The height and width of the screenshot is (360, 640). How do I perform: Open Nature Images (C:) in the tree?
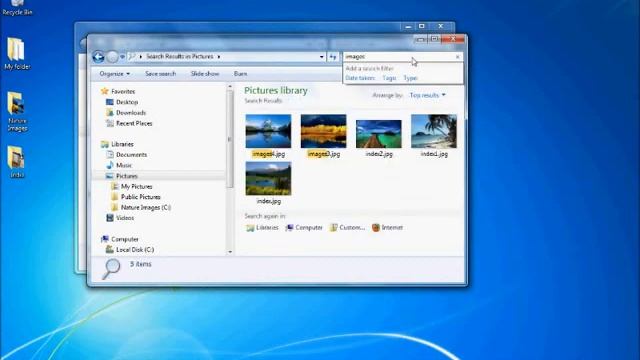pos(146,207)
